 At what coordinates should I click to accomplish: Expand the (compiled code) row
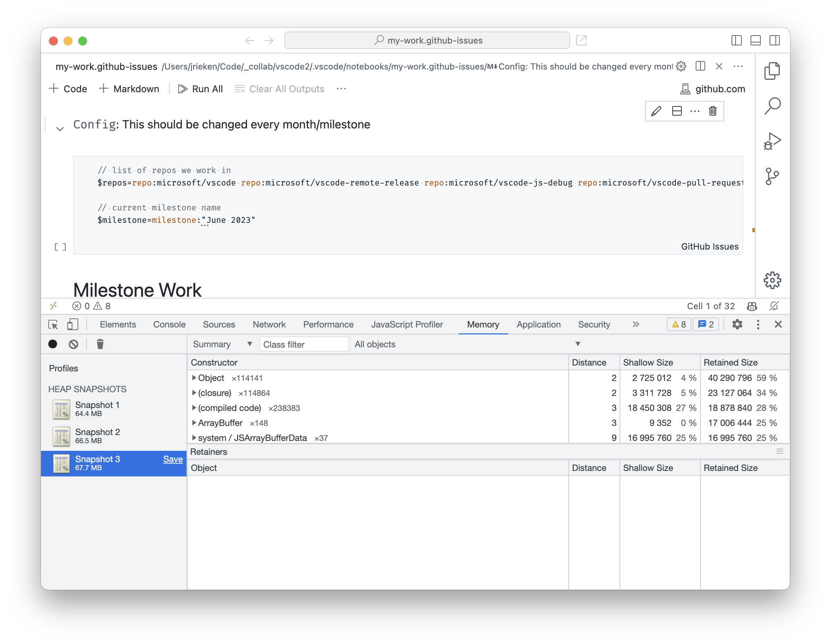[x=194, y=408]
